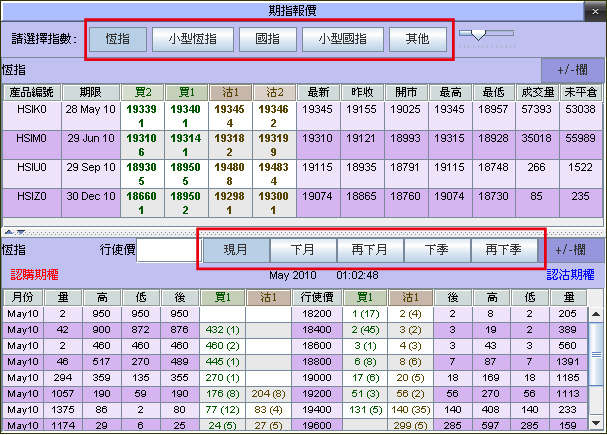607x435 pixels.
Task: Click put bid 131 (5) at strike 19400
Action: (x=366, y=410)
